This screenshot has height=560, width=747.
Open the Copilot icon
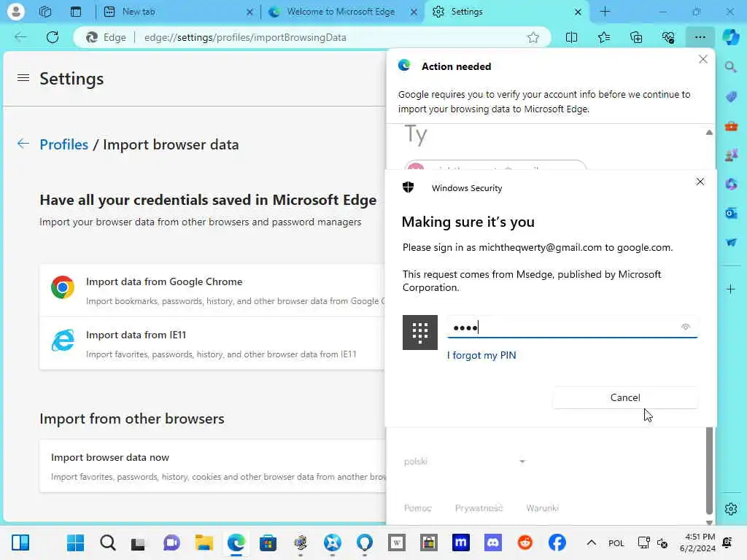click(x=731, y=37)
